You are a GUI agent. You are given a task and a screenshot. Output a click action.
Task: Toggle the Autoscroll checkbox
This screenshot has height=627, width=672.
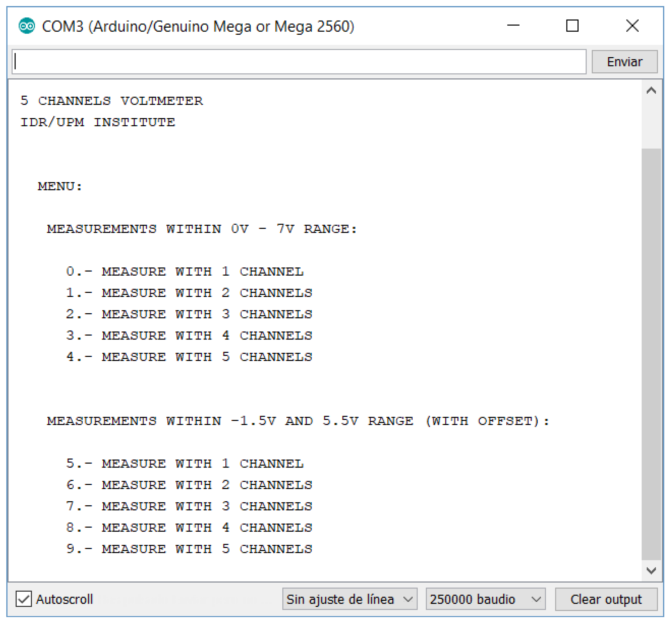(24, 599)
